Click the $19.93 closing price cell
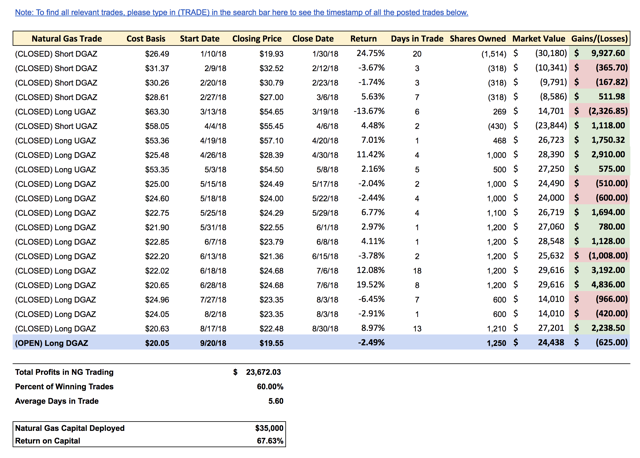The image size is (640, 458). coord(271,54)
